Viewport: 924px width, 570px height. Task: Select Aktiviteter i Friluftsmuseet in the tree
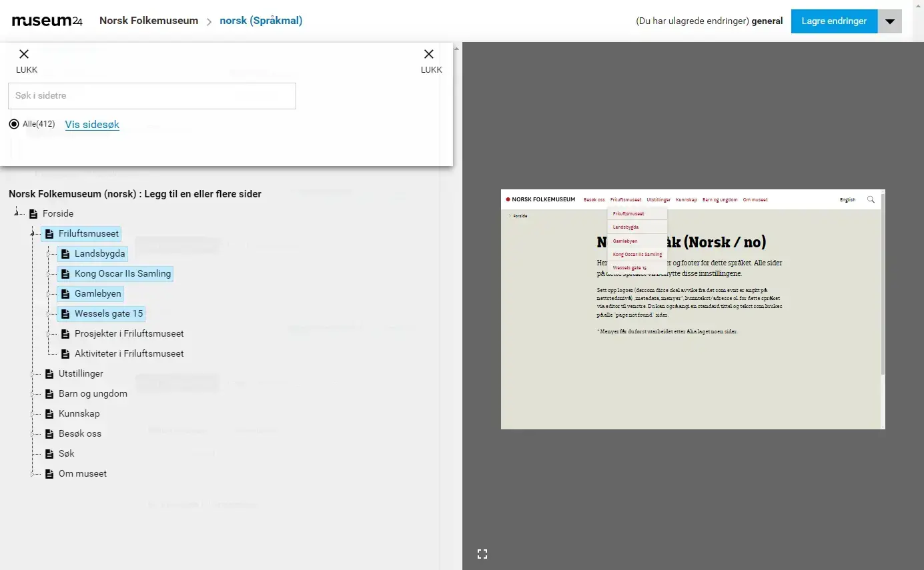click(x=129, y=354)
